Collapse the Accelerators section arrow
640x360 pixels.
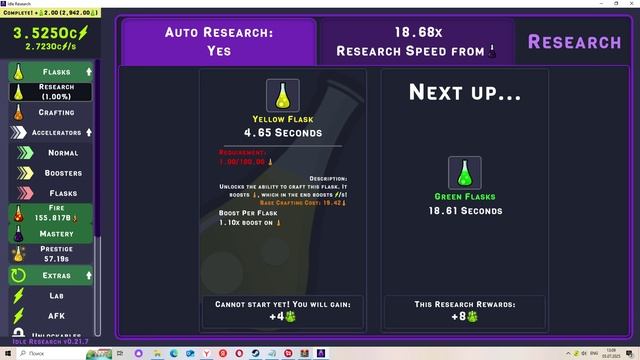point(89,132)
